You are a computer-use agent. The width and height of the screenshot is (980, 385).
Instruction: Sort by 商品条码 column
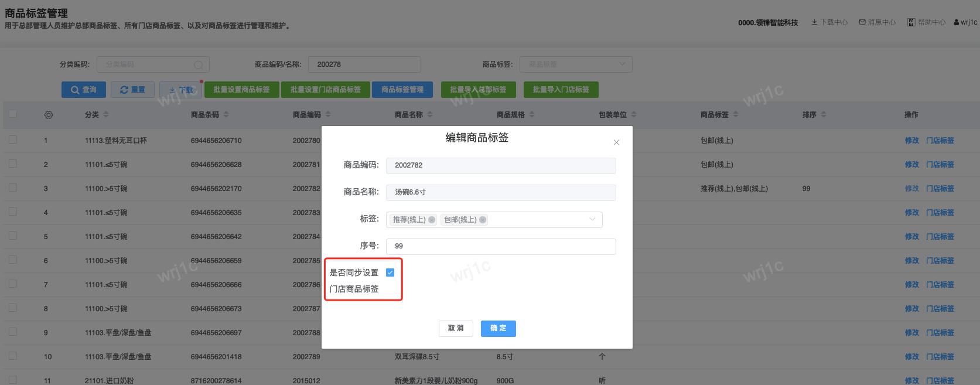[226, 115]
